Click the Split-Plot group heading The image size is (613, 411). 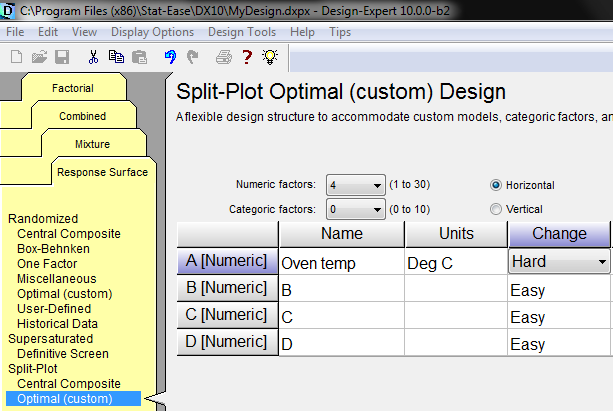pyautogui.click(x=33, y=369)
